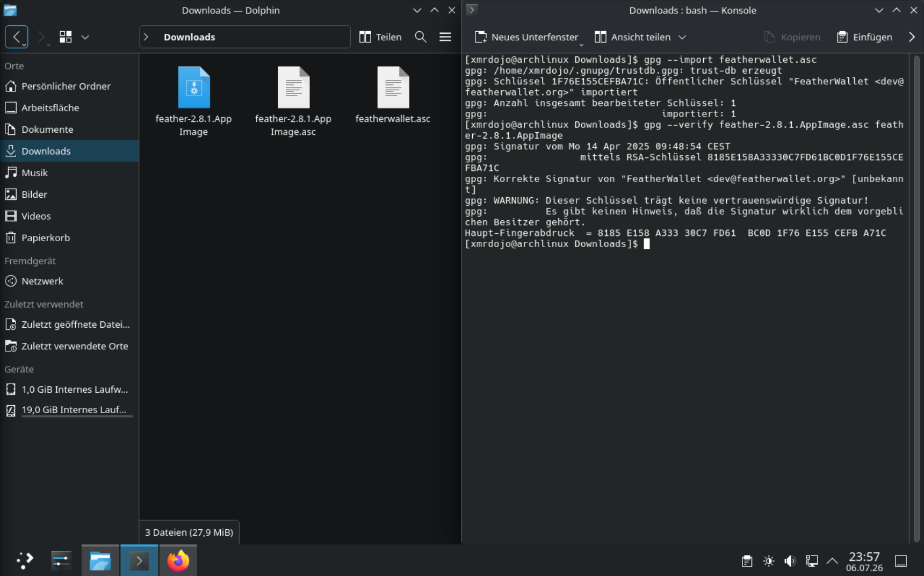Click the show desktop button

[x=901, y=561]
